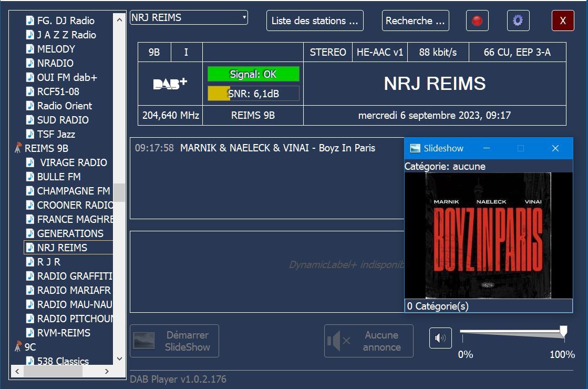Click the station list scroll up arrow
Viewport: 588px width, 389px height.
coord(119,19)
